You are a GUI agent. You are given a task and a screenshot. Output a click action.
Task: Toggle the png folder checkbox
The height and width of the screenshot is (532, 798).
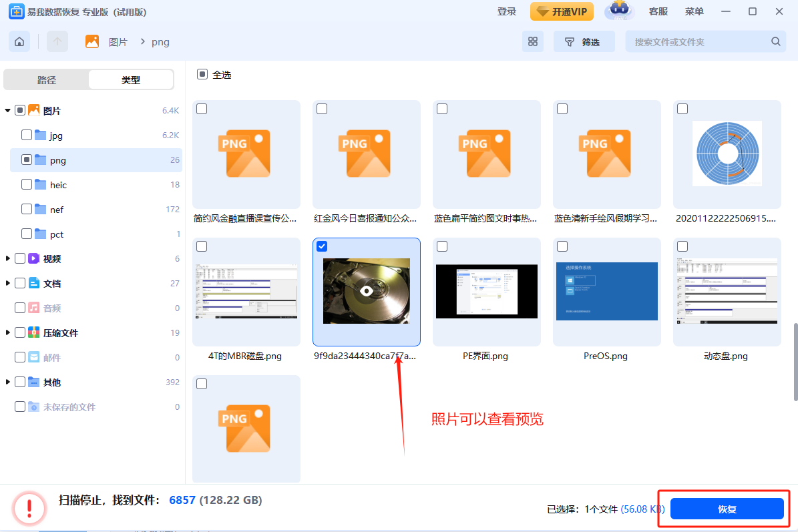click(x=27, y=160)
